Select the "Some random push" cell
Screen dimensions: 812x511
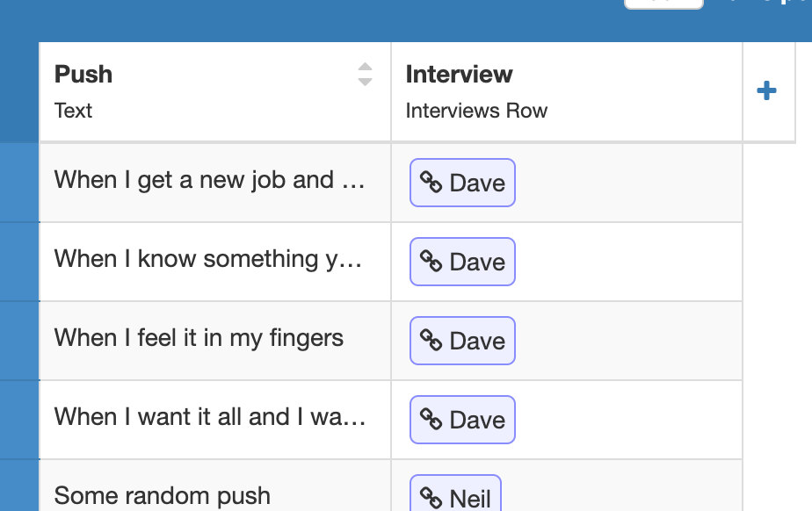(163, 496)
